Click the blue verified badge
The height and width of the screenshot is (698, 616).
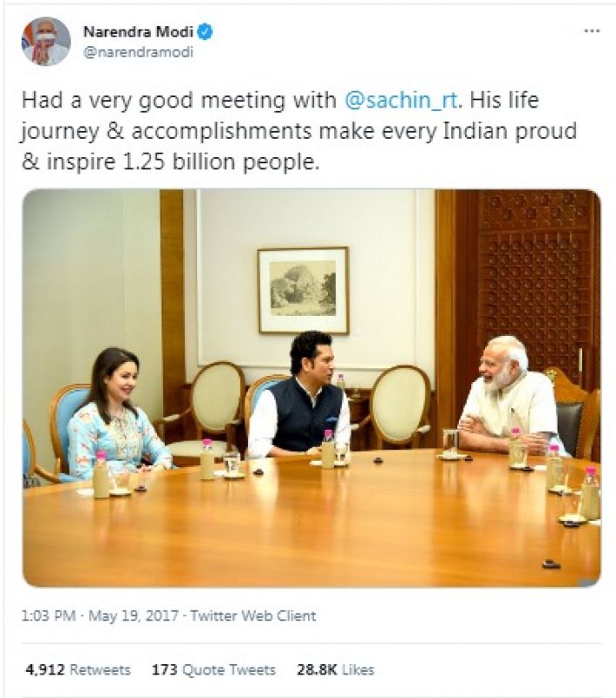[x=205, y=32]
